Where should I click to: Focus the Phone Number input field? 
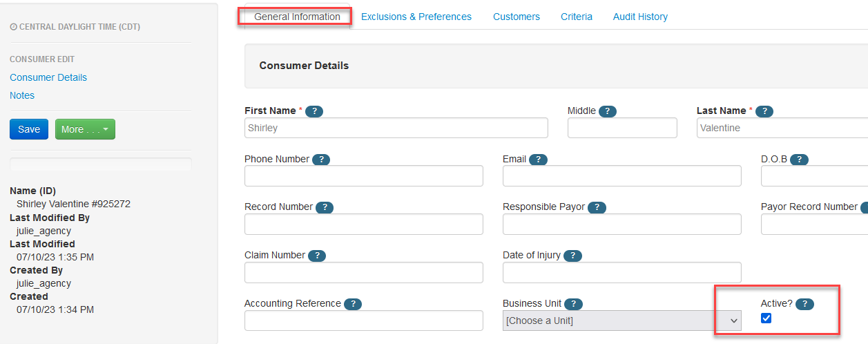coord(364,176)
